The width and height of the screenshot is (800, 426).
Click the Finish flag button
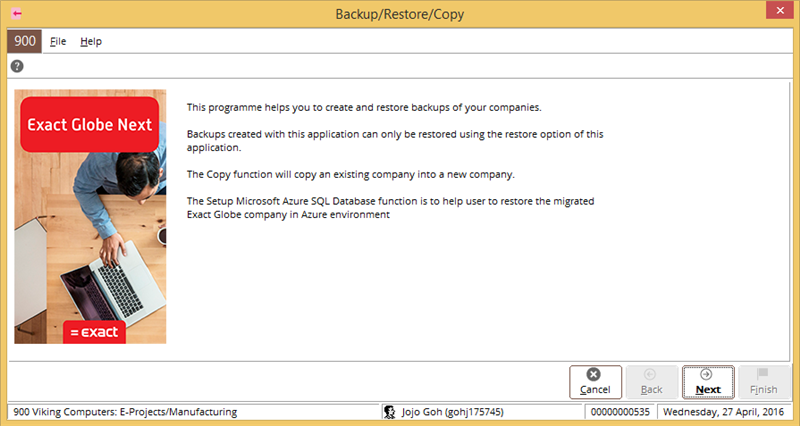pos(764,381)
